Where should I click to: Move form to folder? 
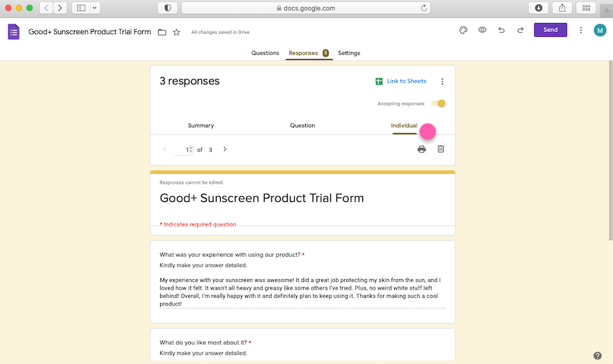pos(162,32)
